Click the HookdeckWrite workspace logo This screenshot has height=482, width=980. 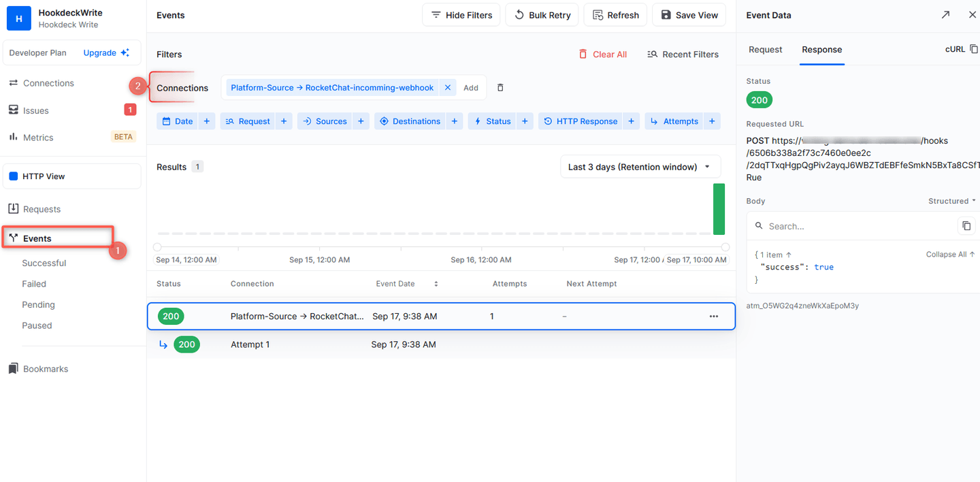click(18, 18)
